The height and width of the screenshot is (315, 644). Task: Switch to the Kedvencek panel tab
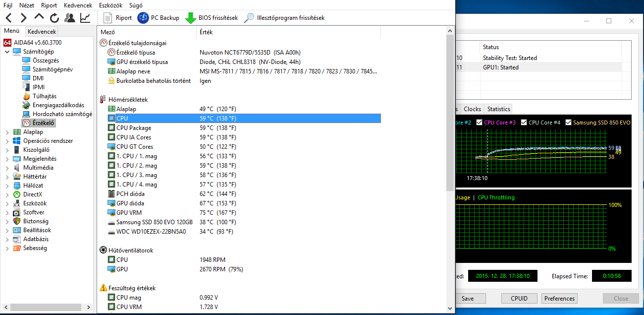pyautogui.click(x=42, y=31)
